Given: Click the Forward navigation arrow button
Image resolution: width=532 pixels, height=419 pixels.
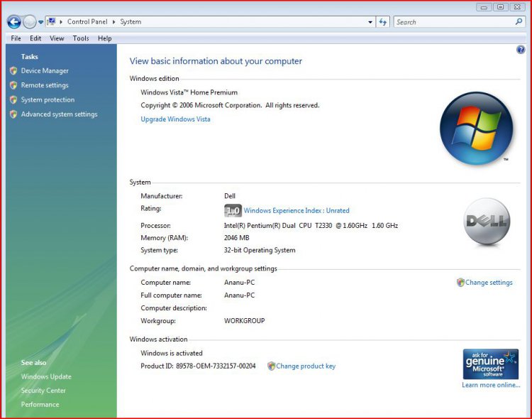Looking at the screenshot, I should [30, 23].
